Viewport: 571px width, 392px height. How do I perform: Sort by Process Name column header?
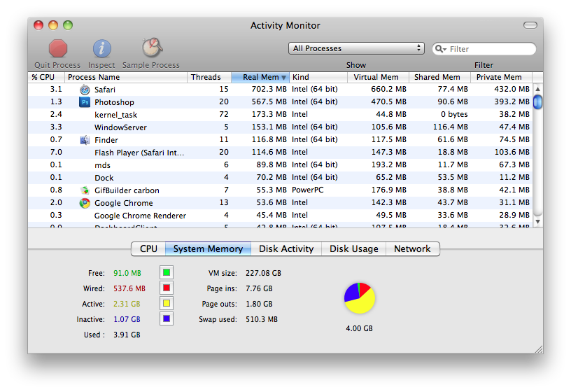tap(126, 77)
